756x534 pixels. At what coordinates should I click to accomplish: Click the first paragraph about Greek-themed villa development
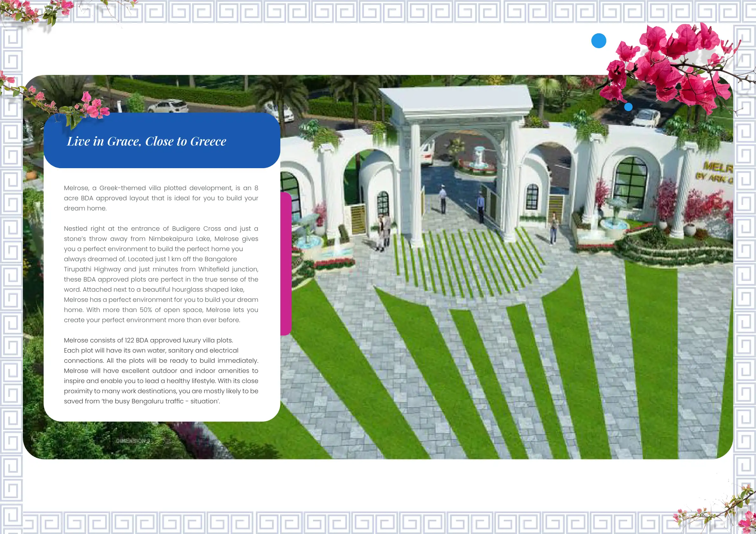pos(161,198)
